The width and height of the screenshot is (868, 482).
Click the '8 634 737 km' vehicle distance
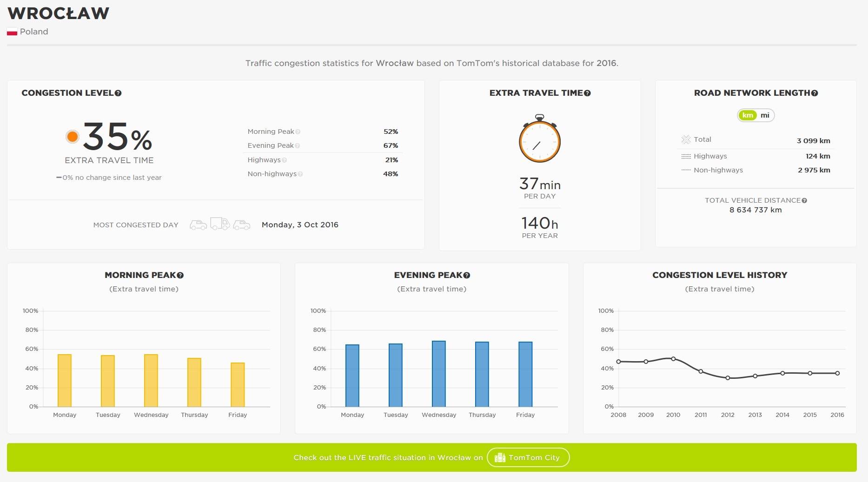pyautogui.click(x=755, y=210)
